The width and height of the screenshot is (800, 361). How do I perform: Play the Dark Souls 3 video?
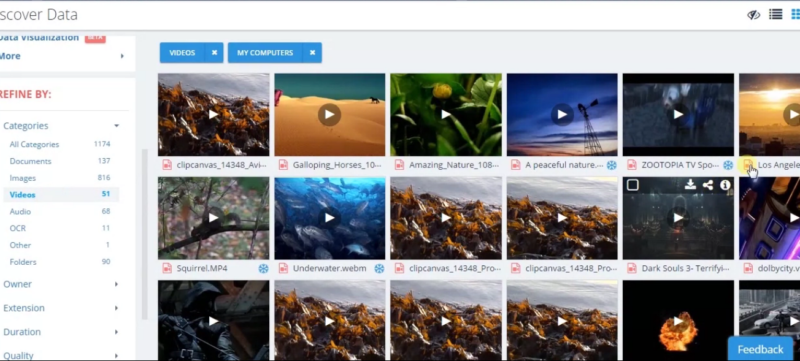coord(678,218)
